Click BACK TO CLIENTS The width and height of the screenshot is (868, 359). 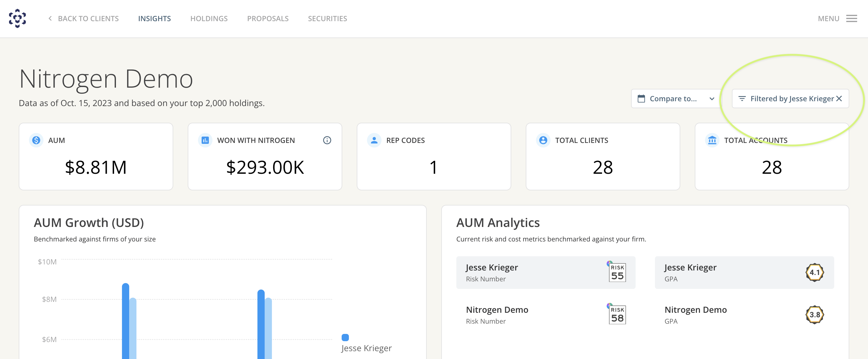click(x=88, y=18)
